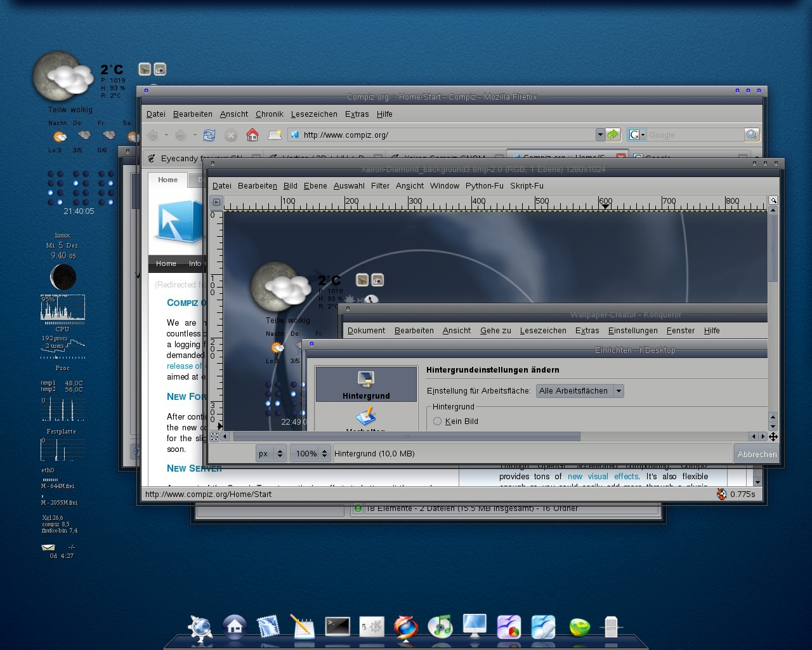812x650 pixels.
Task: Click the green Go arrow after URL
Action: point(613,135)
